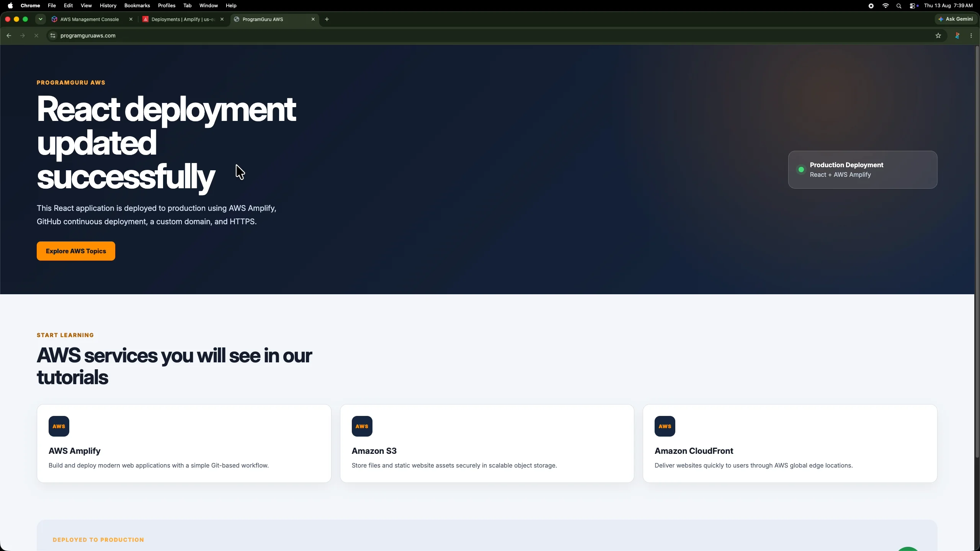The image size is (980, 551).
Task: Click the global edge locations description text
Action: (753, 466)
